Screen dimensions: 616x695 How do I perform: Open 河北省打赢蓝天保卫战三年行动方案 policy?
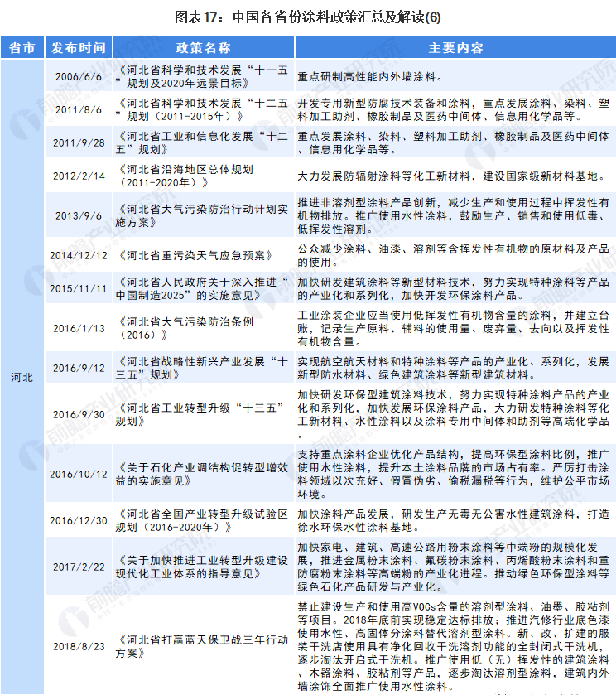(203, 645)
